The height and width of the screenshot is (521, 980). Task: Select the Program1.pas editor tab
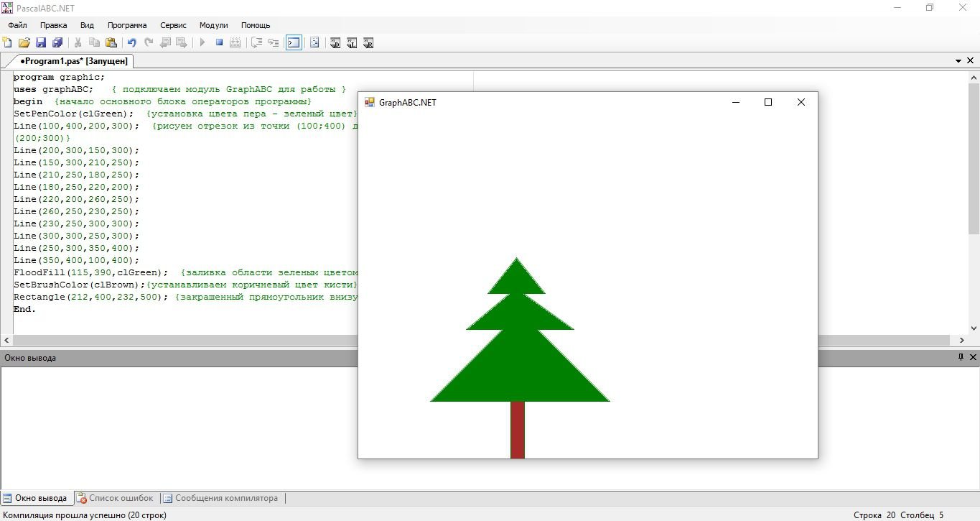(x=73, y=62)
